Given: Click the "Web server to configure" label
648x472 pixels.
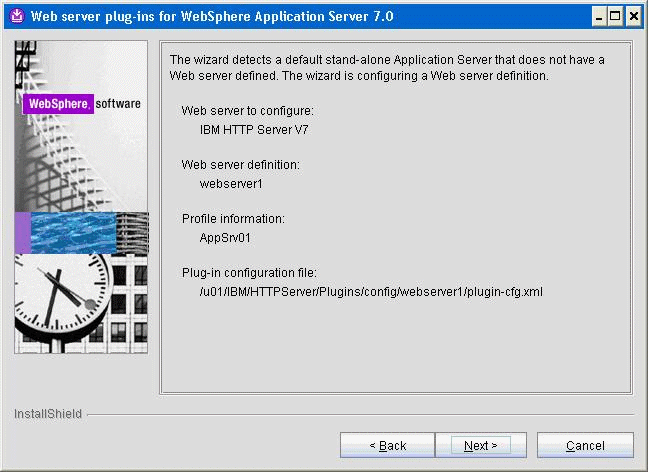Looking at the screenshot, I should 247,110.
